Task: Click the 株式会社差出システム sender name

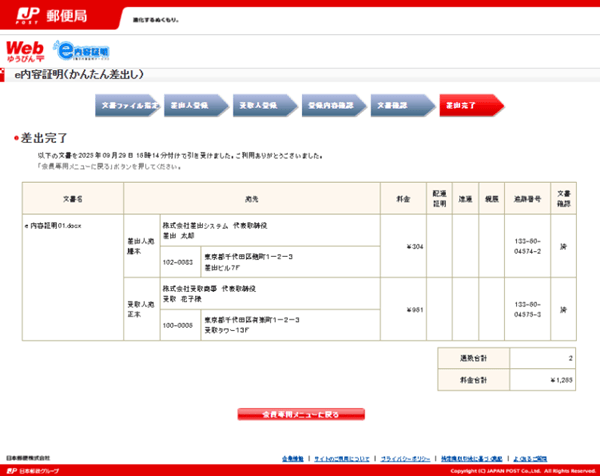Action: pos(195,225)
